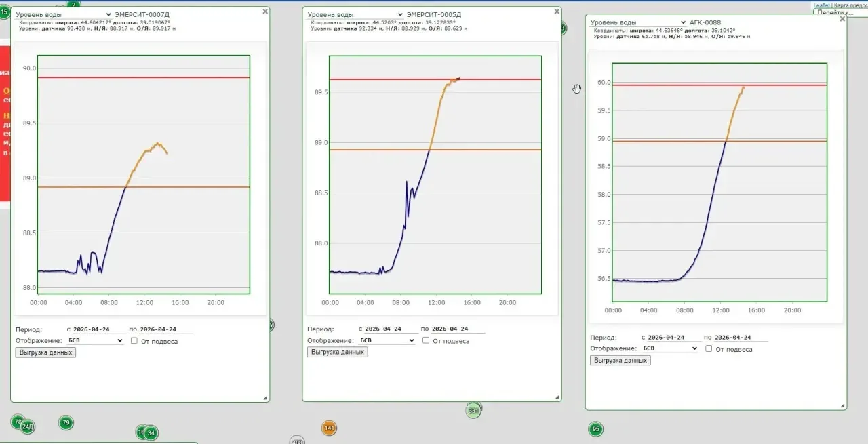Click the light green marker 331
The image size is (868, 444).
point(473,410)
